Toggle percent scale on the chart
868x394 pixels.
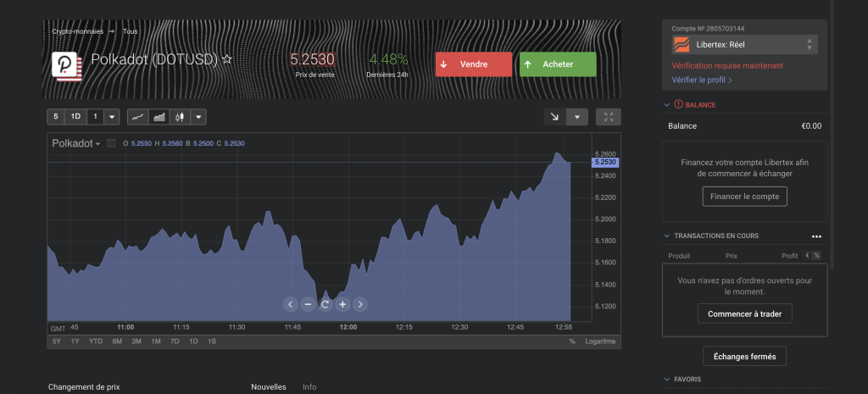click(572, 341)
